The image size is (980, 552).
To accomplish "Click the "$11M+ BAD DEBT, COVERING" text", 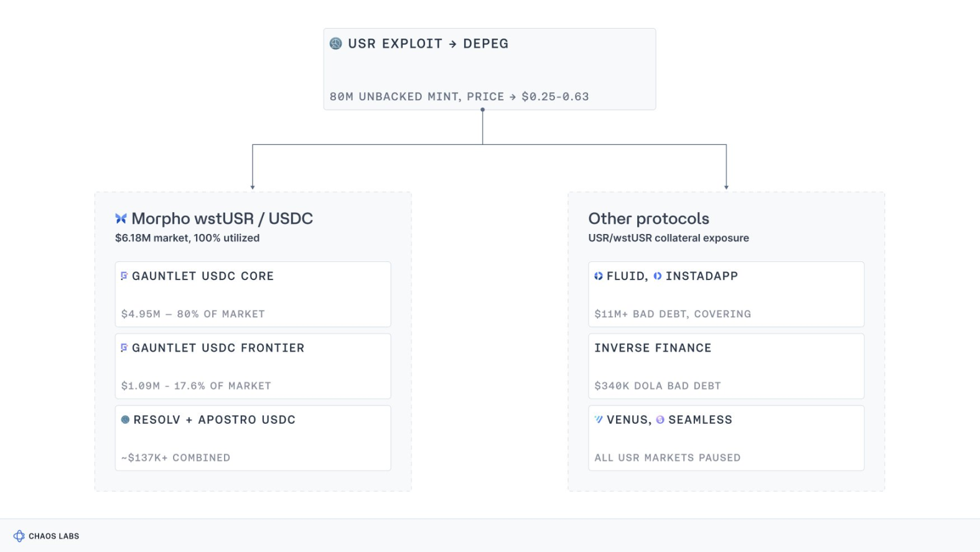I will [673, 314].
